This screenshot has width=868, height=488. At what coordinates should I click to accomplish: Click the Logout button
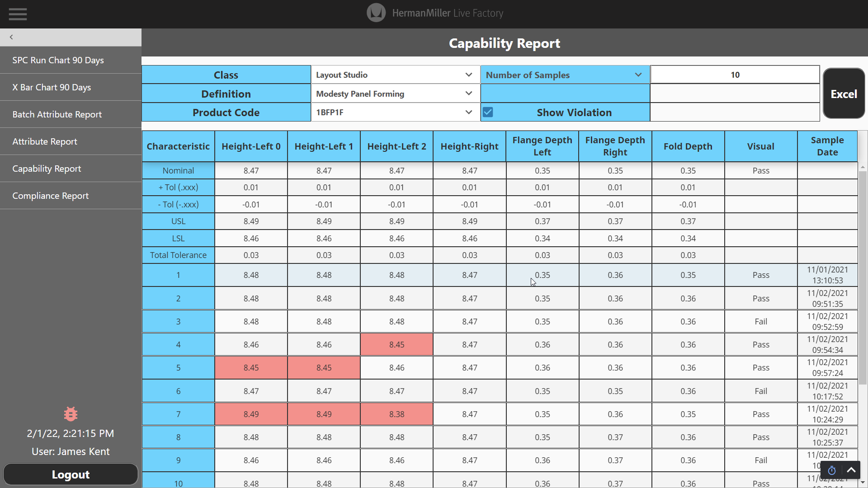pyautogui.click(x=71, y=474)
